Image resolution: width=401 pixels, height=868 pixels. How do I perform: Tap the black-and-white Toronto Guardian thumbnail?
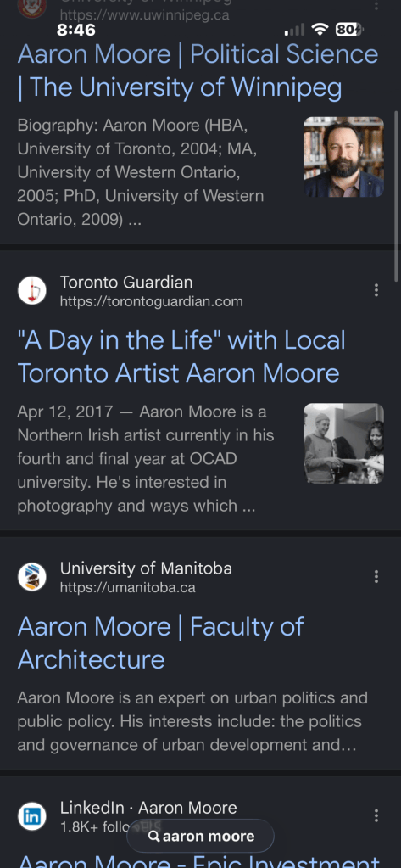(x=343, y=444)
